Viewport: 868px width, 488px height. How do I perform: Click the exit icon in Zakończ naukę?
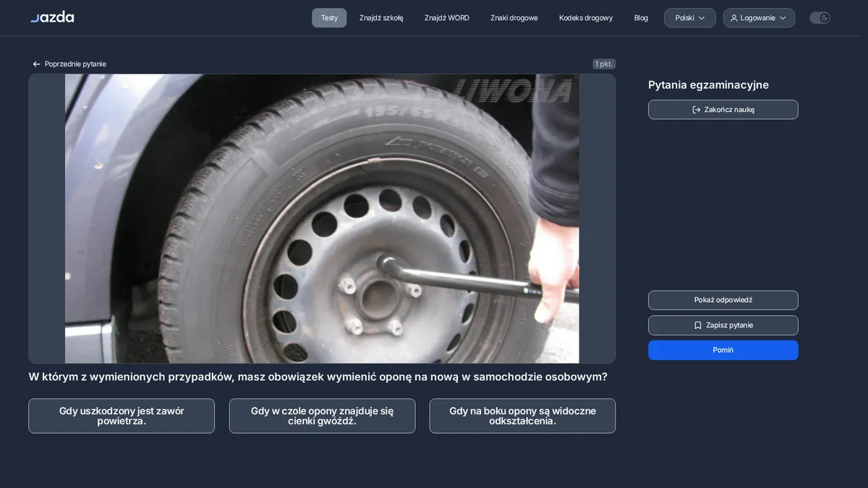(x=697, y=110)
